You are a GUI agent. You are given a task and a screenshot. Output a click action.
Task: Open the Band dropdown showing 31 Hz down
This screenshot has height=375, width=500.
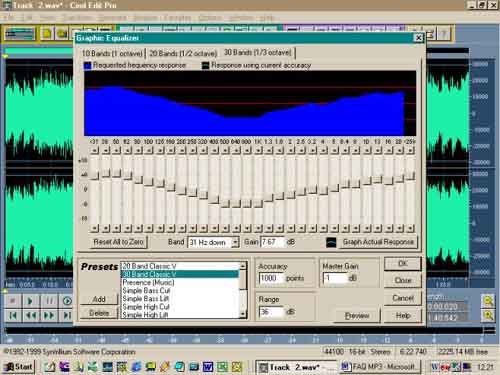(235, 242)
